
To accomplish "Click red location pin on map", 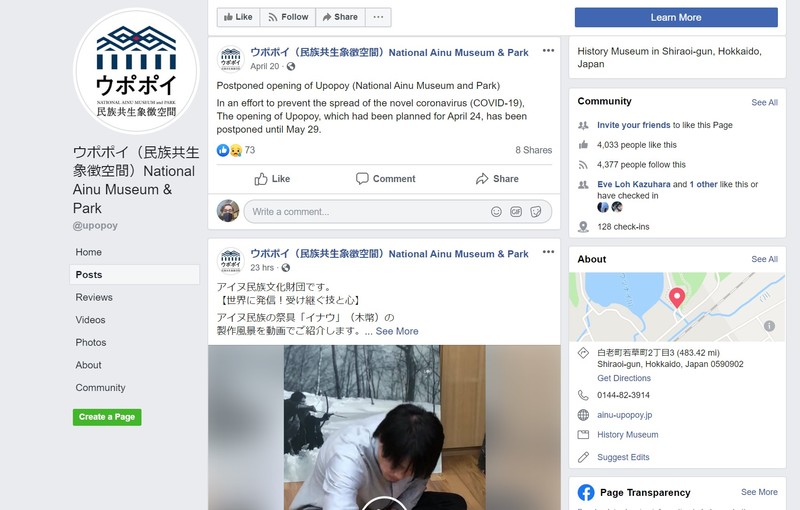I will 677,298.
